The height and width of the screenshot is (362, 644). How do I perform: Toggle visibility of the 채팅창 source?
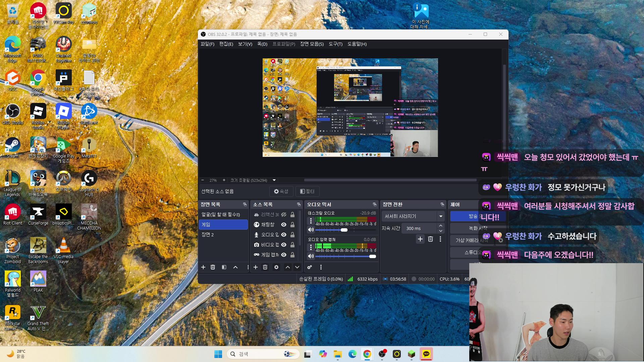(284, 225)
